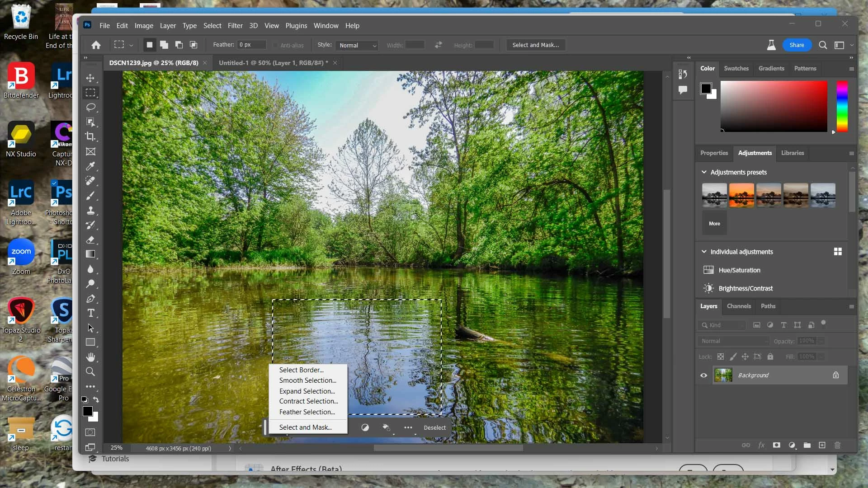Click the Deselect button
The width and height of the screenshot is (868, 488).
434,427
